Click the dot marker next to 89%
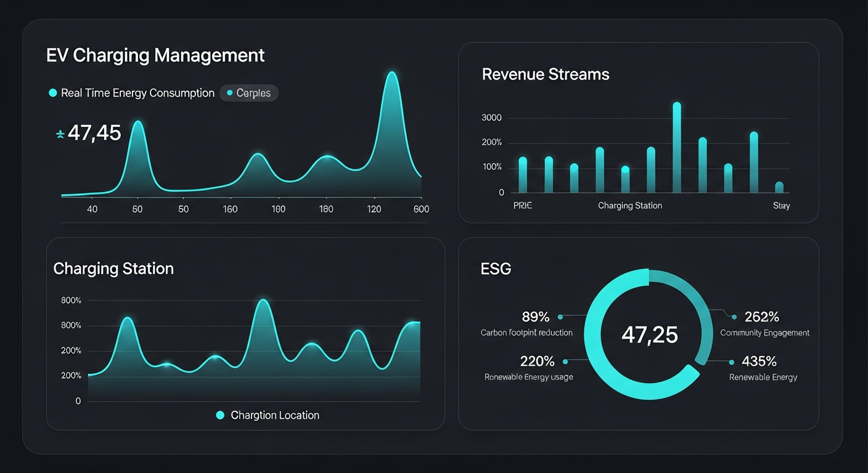The height and width of the screenshot is (473, 868). tap(560, 317)
